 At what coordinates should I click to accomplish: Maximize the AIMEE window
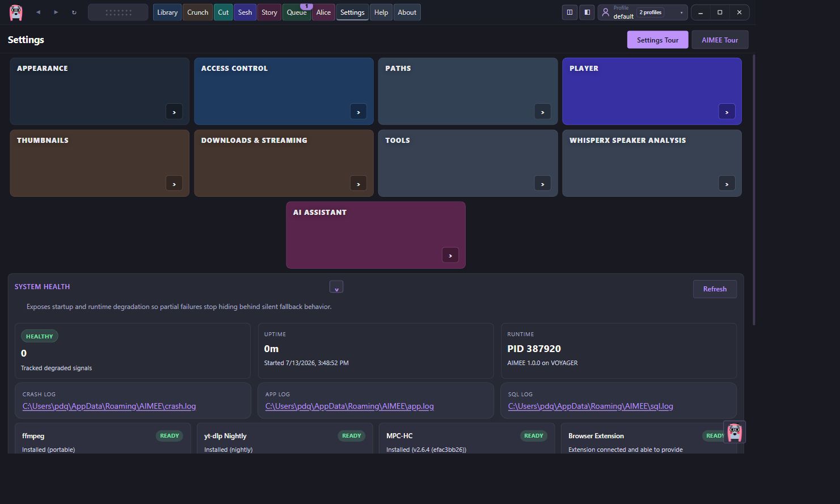[720, 12]
